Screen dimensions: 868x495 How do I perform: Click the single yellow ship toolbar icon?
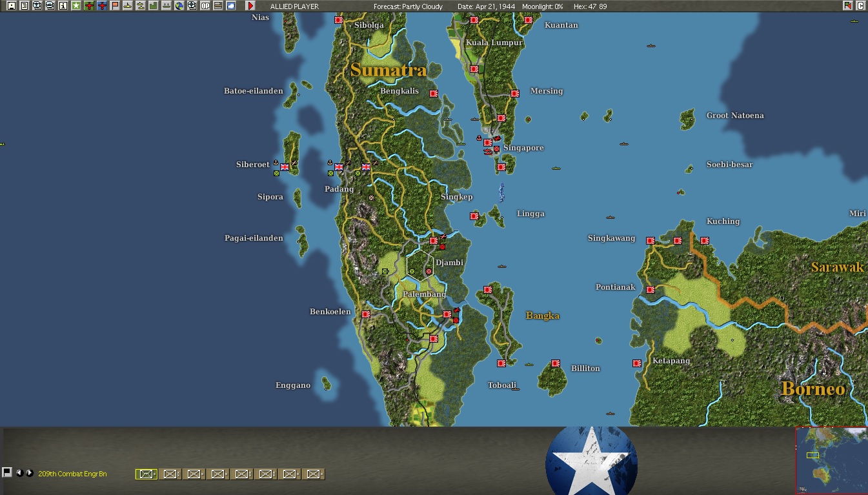click(x=128, y=6)
